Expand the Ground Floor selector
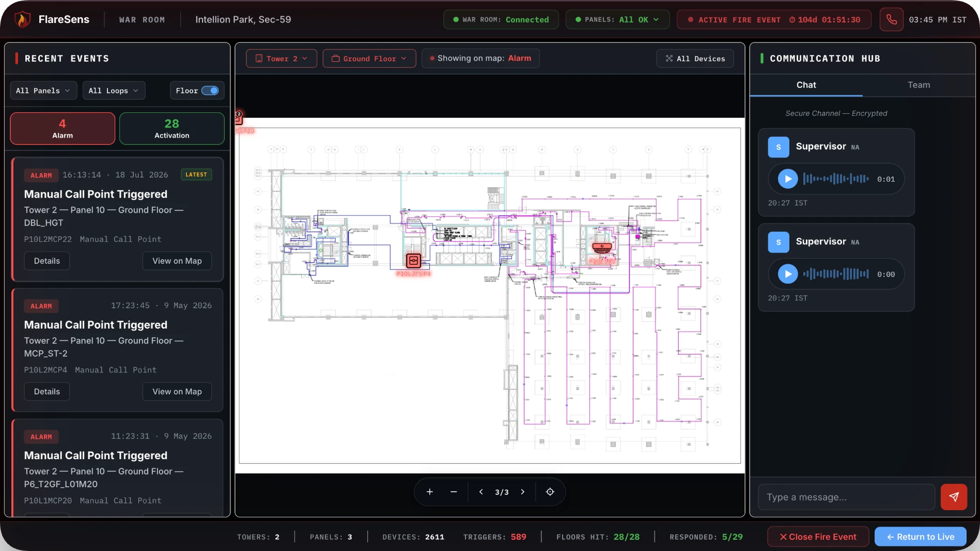 [369, 59]
